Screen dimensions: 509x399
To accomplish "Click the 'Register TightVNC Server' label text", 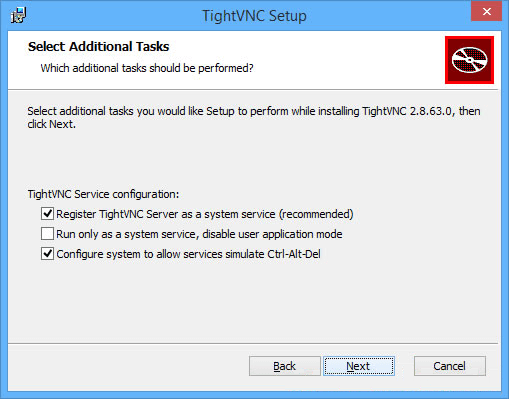I will [117, 214].
